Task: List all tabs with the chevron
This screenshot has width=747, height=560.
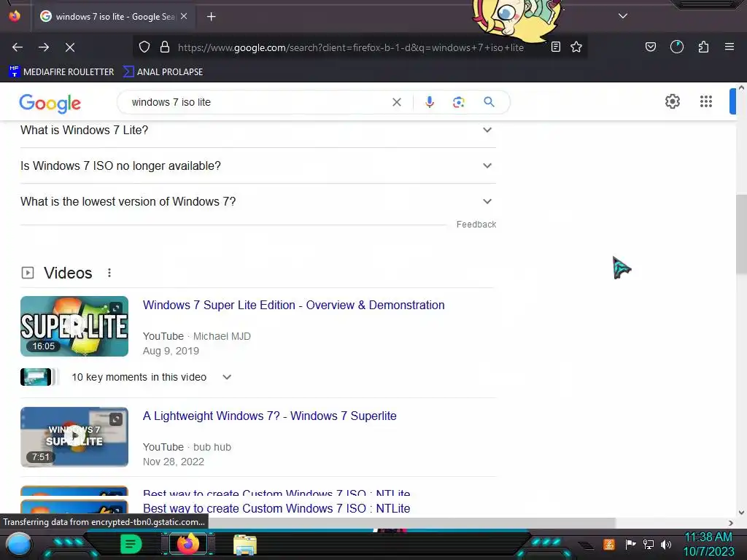Action: click(623, 16)
